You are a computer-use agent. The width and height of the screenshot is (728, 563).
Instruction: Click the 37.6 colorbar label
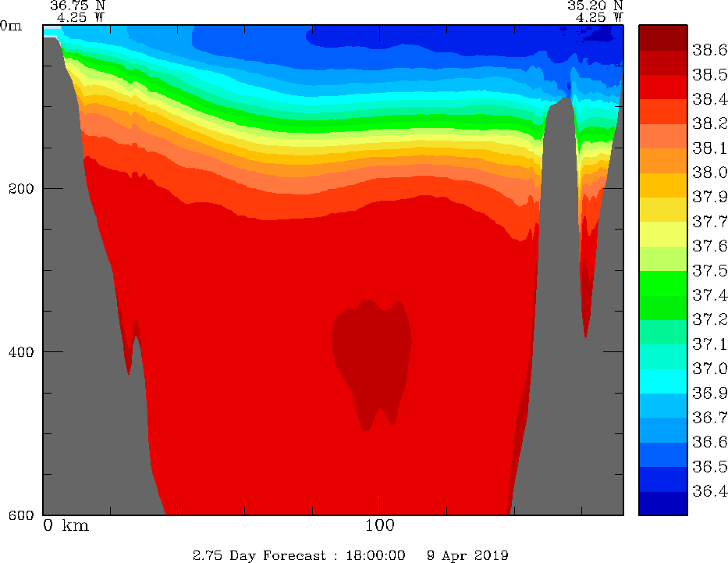[x=709, y=247]
